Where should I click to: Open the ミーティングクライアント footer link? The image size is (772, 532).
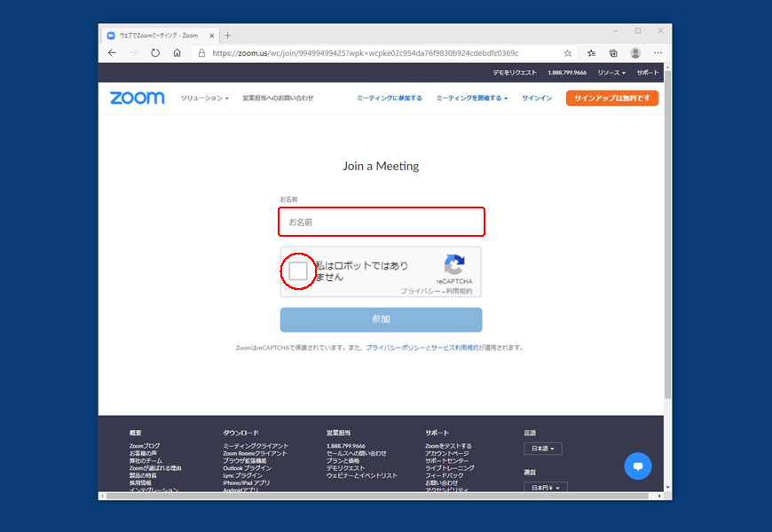coord(256,445)
